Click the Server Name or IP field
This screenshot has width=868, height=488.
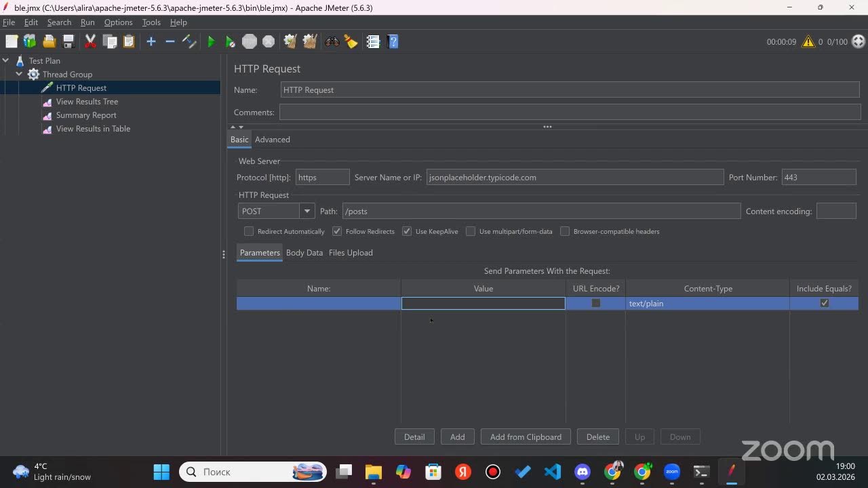[x=575, y=177]
